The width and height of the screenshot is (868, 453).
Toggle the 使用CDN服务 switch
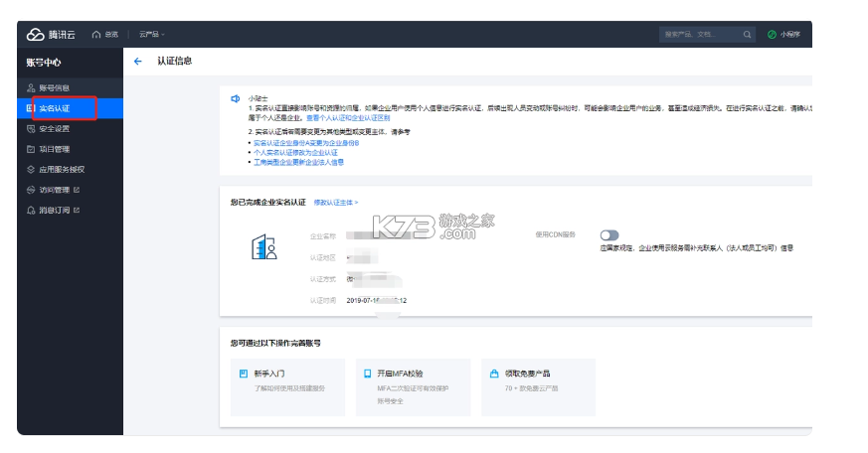tap(608, 235)
